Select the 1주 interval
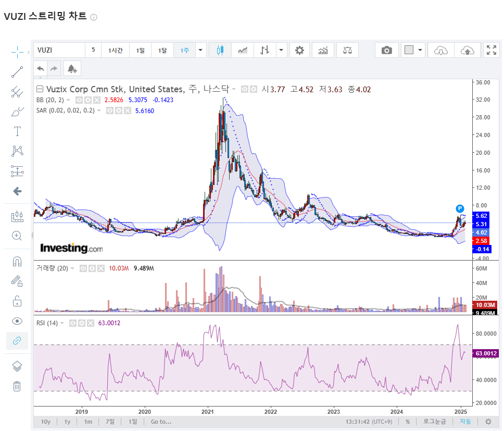This screenshot has height=431, width=504. pos(185,50)
